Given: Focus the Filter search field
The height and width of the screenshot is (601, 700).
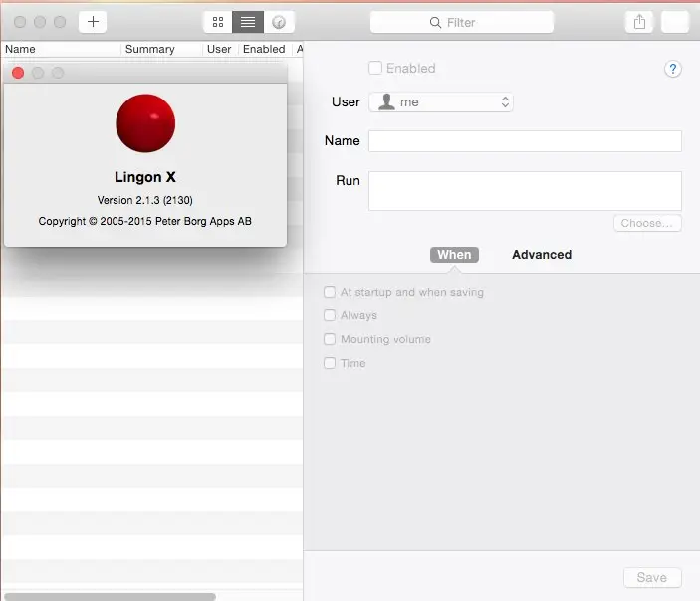Looking at the screenshot, I should pyautogui.click(x=462, y=22).
